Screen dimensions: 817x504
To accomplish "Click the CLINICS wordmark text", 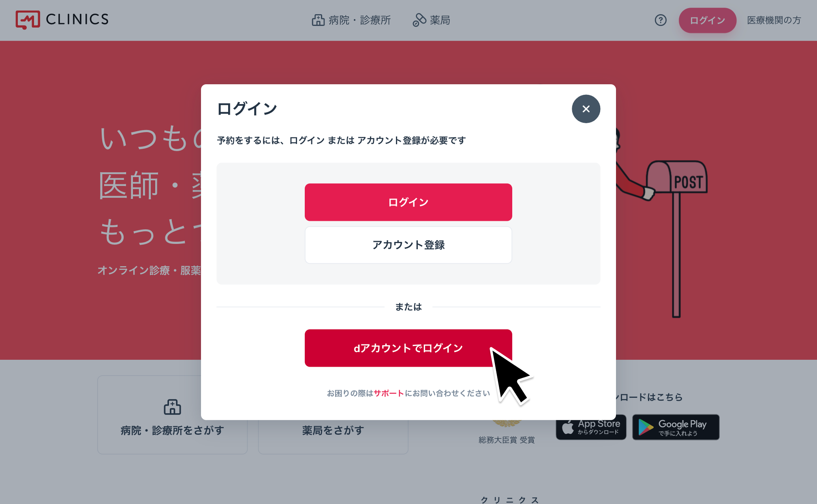I will tap(77, 19).
